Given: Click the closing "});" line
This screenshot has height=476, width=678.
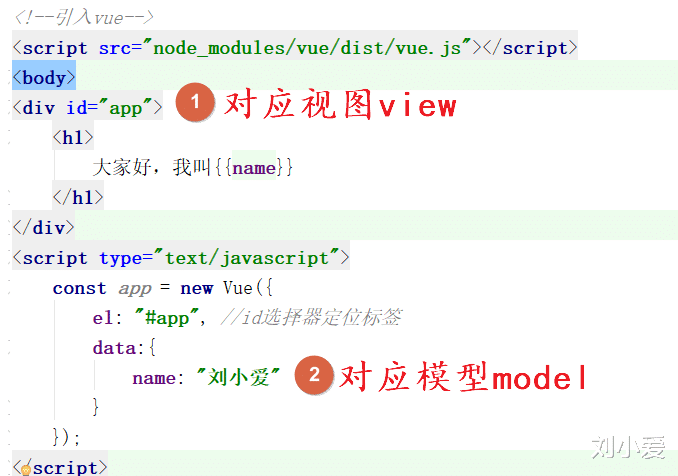Looking at the screenshot, I should pos(66,437).
